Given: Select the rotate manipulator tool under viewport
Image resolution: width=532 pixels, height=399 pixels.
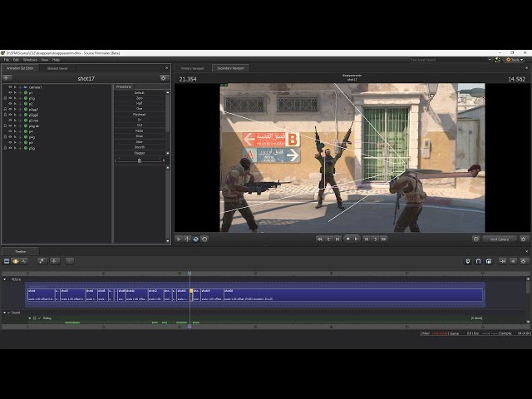Looking at the screenshot, I should pos(196,239).
